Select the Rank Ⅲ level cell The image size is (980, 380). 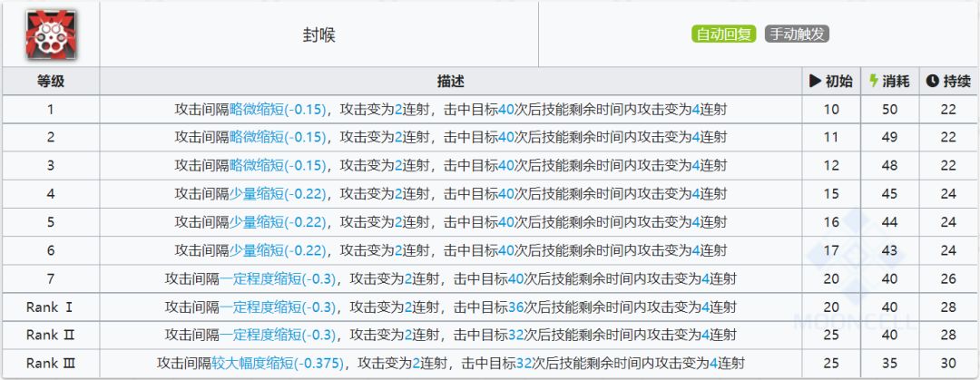click(50, 364)
